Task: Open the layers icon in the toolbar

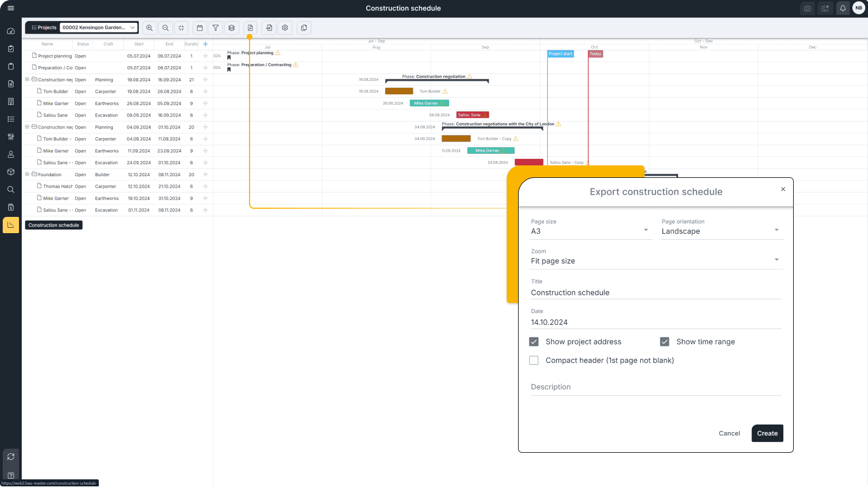Action: coord(232,28)
